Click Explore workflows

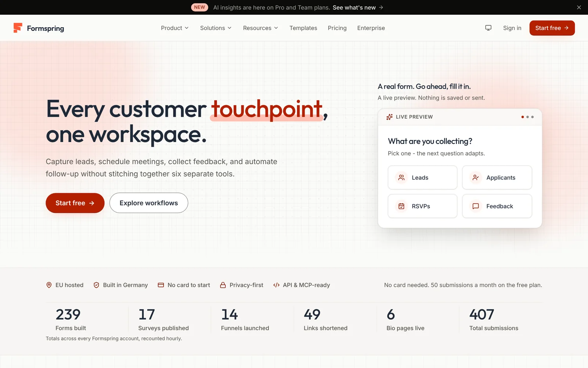pos(149,203)
